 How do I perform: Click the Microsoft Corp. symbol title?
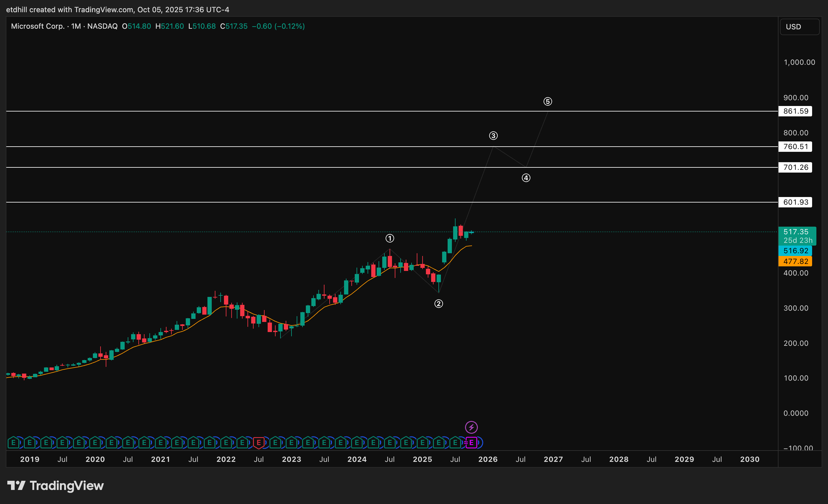tap(38, 26)
